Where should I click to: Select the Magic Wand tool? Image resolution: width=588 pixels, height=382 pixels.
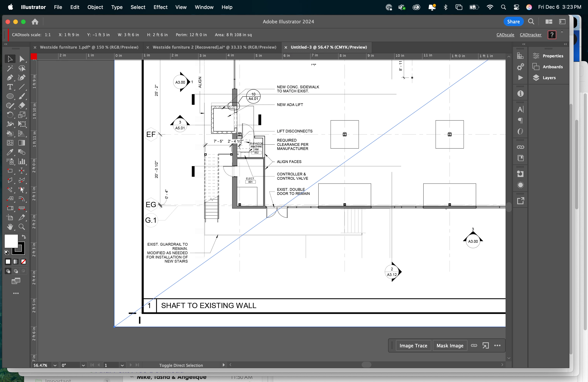(10, 68)
